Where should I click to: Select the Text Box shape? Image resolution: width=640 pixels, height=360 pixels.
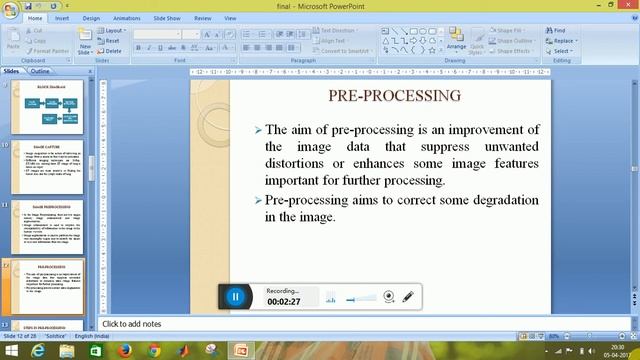tap(385, 31)
